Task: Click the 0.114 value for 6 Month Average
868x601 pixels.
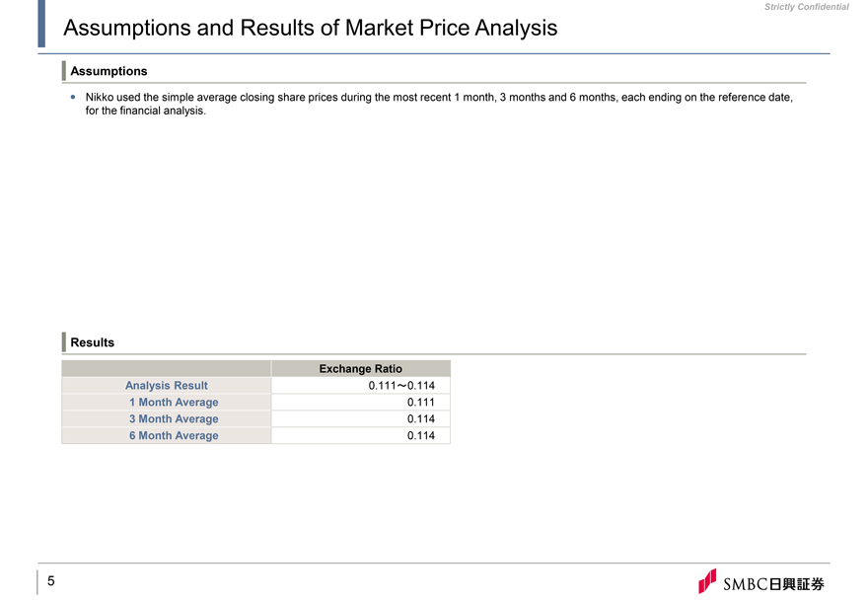Action: (421, 435)
